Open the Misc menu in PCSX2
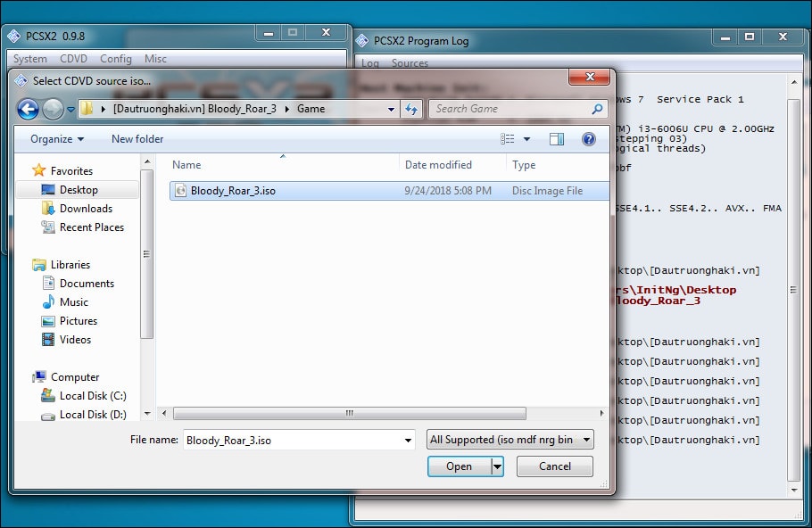 point(155,59)
